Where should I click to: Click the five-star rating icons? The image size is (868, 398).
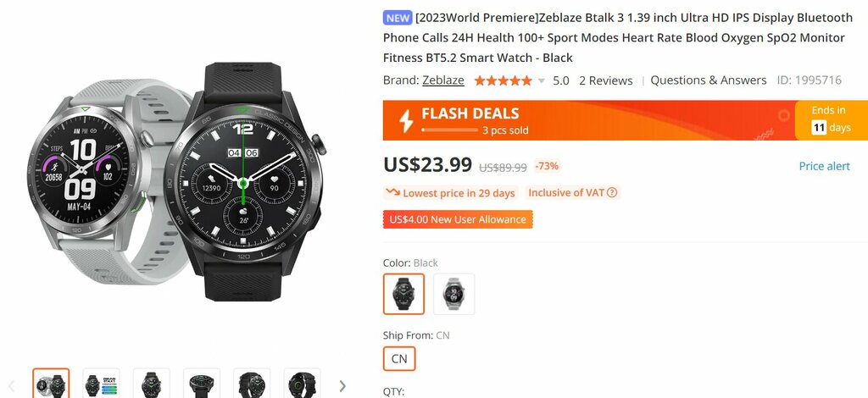point(503,80)
